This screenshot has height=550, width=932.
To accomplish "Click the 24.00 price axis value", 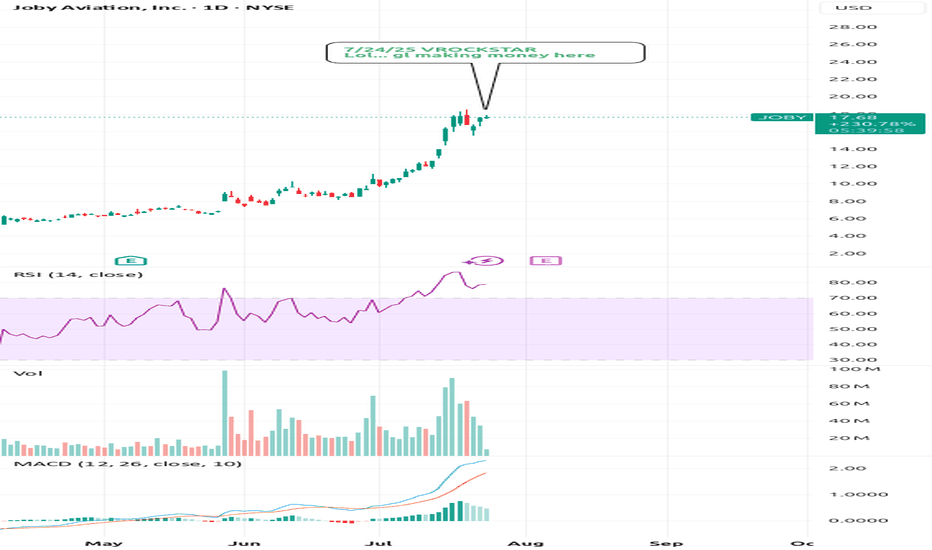I will point(853,61).
